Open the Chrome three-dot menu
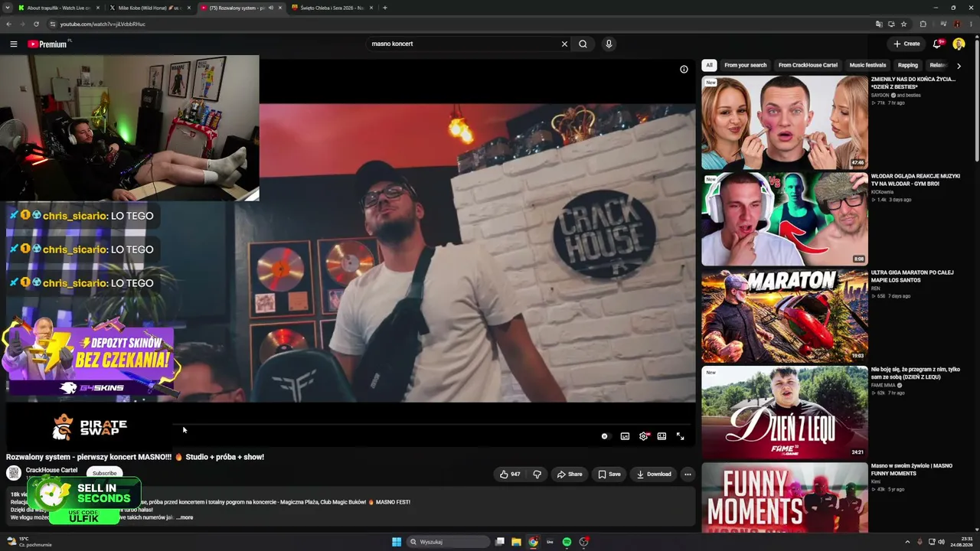The image size is (980, 551). coord(971,24)
